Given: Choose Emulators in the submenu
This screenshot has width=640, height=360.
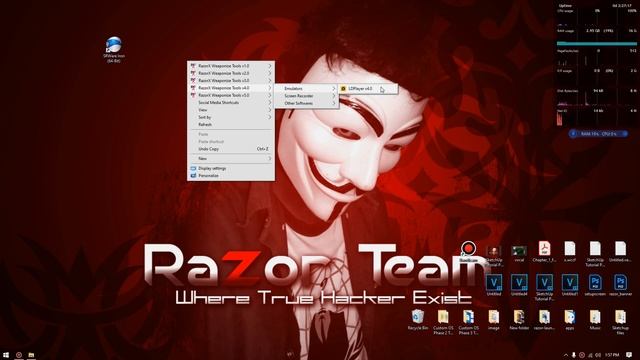Looking at the screenshot, I should click(x=306, y=89).
